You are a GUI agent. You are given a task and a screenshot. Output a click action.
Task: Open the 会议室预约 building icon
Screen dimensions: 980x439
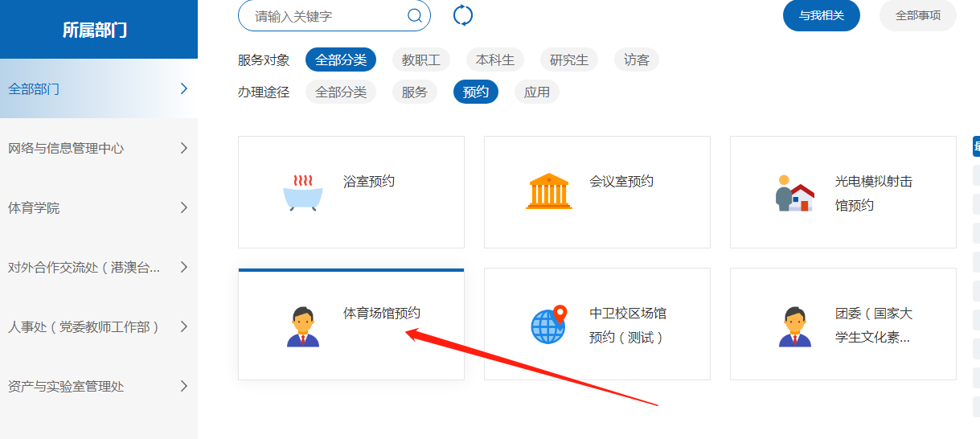[549, 191]
